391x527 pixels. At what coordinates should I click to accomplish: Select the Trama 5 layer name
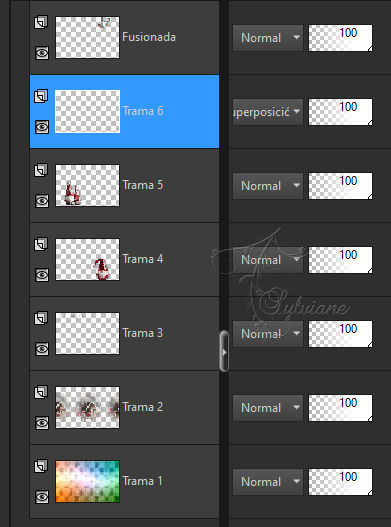point(143,185)
